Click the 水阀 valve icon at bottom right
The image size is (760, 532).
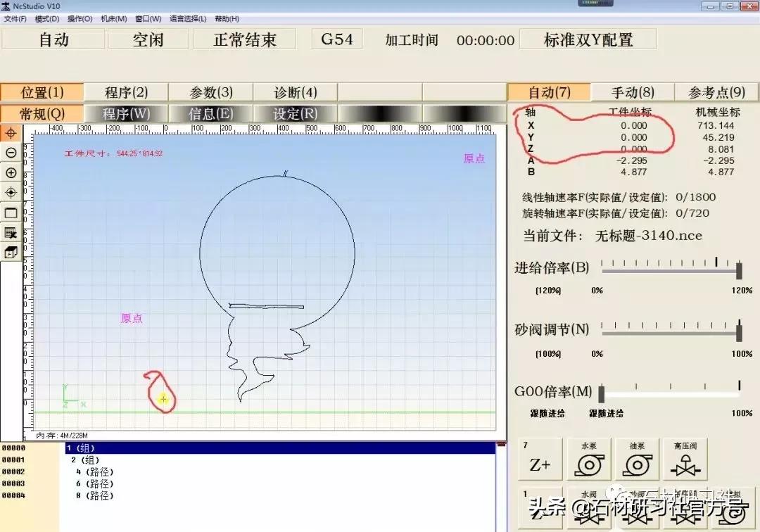coord(589,510)
